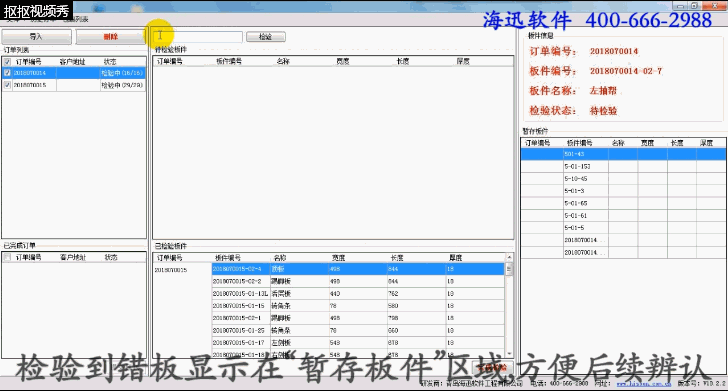Select inspected row 2018070015-C1-13L

[x=358, y=293]
